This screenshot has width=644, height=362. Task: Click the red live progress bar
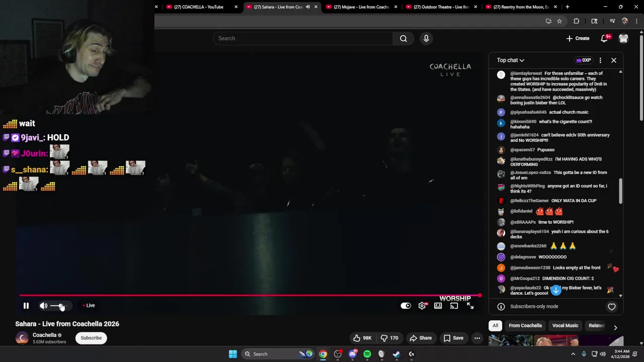(x=250, y=296)
